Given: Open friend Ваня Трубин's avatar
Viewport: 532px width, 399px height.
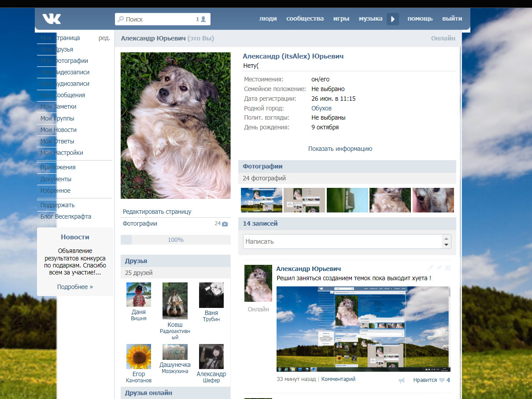Looking at the screenshot, I should click(x=211, y=295).
